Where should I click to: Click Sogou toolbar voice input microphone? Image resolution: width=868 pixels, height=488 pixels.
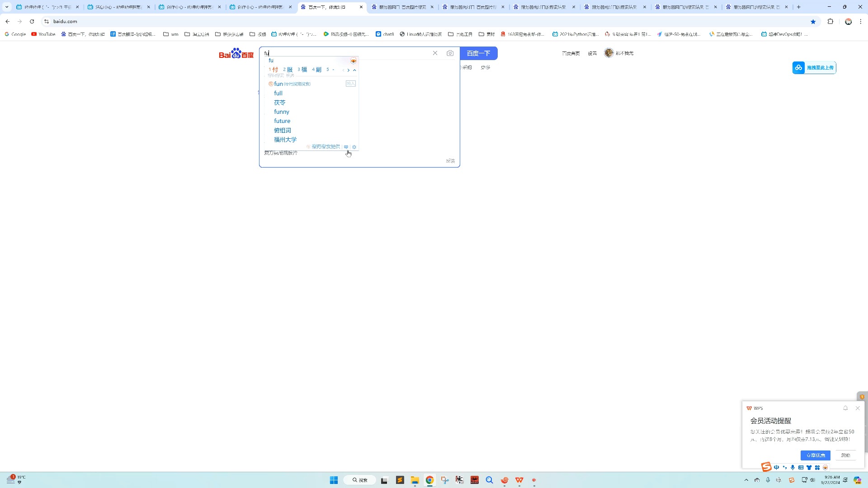[793, 468]
